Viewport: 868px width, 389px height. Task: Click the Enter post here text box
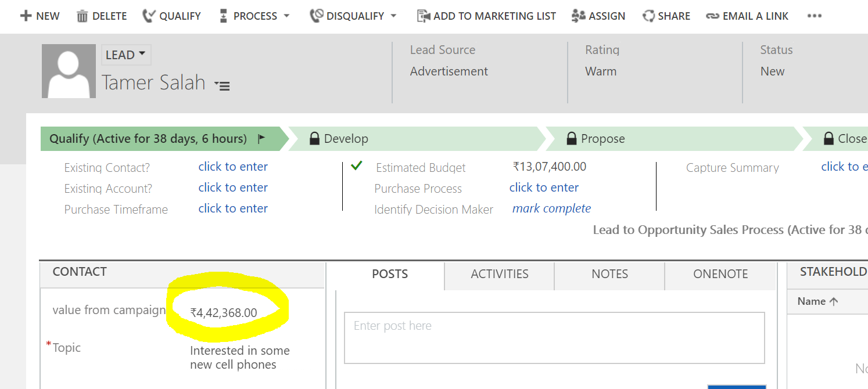[554, 338]
